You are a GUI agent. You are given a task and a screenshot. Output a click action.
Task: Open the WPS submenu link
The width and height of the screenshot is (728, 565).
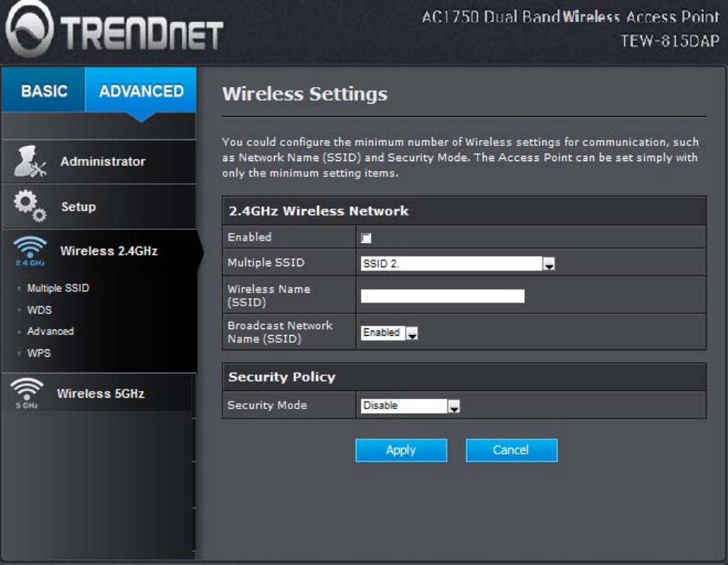39,353
